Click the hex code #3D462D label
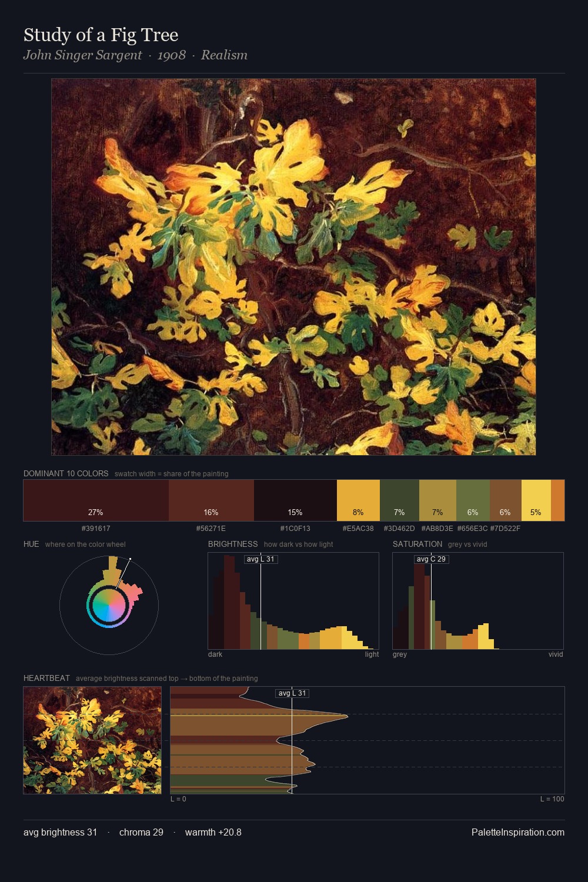 399,528
